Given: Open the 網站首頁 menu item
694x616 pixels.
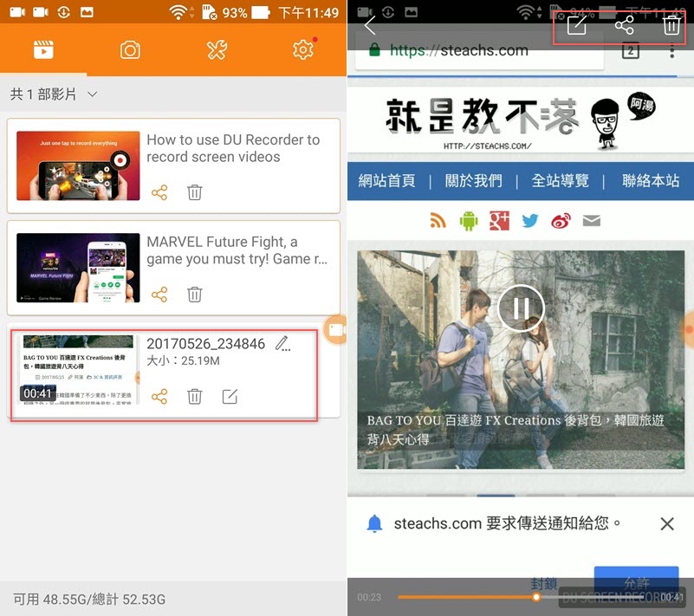Looking at the screenshot, I should [x=386, y=180].
